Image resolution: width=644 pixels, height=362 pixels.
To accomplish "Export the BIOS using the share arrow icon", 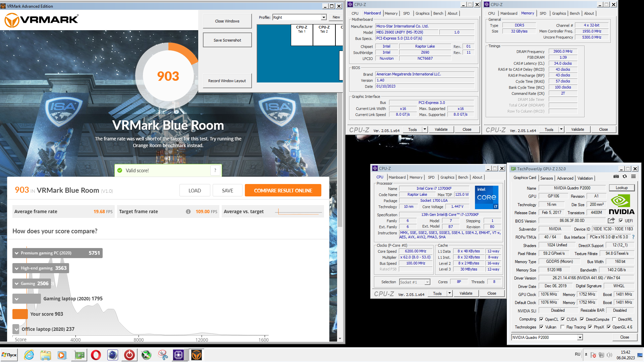I will click(x=611, y=221).
